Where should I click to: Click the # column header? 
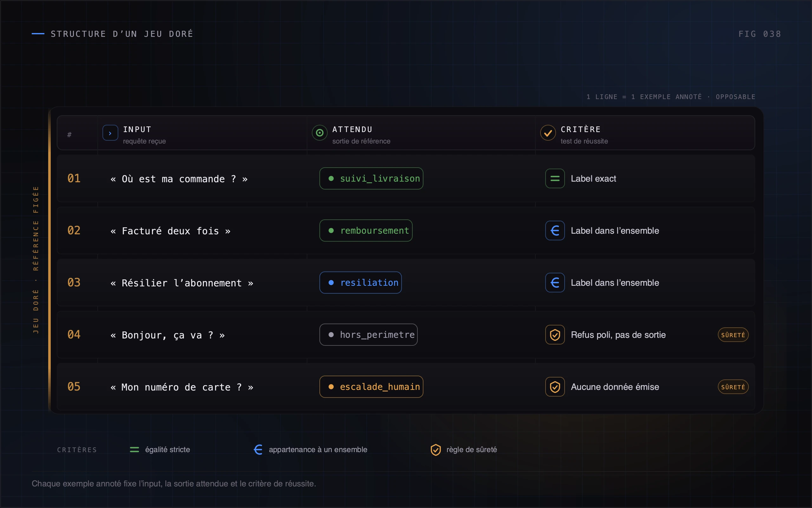[69, 135]
